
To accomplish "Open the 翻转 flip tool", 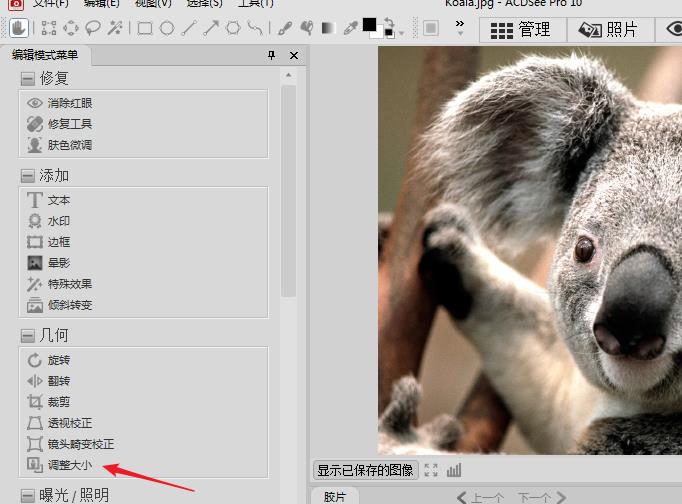I will (x=48, y=381).
